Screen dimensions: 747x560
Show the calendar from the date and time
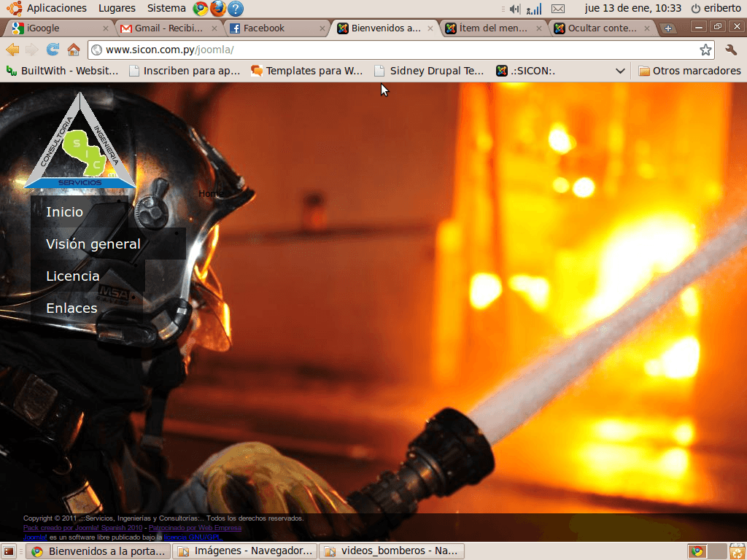632,8
